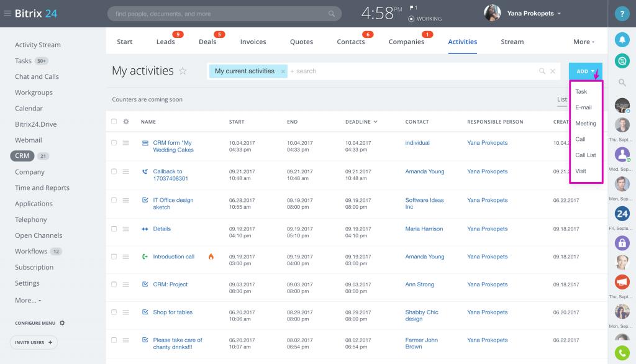Viewport: 636px width, 364px height.
Task: Select the Please take care of charity drinks checkbox
Action: 114,340
